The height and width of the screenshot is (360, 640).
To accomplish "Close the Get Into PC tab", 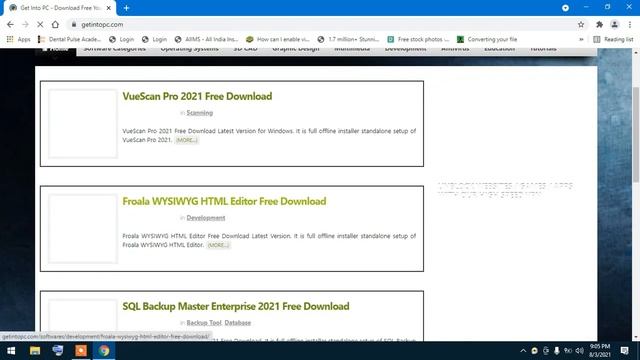I will click(109, 8).
